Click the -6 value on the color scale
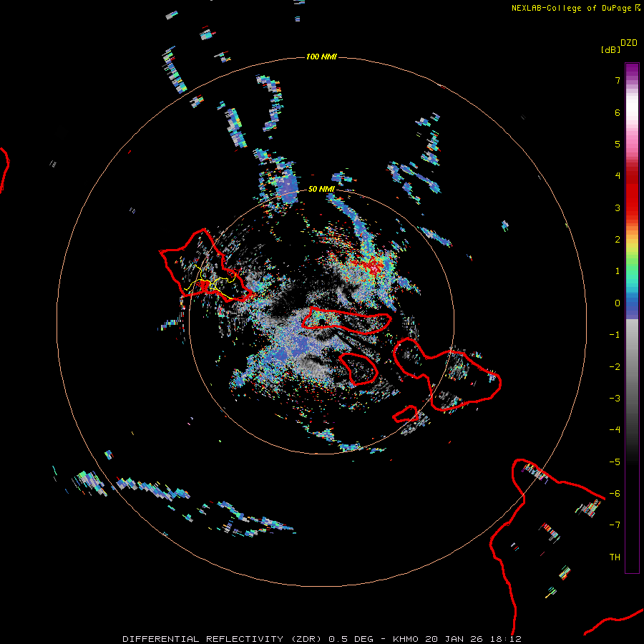The width and height of the screenshot is (644, 644). tap(615, 494)
